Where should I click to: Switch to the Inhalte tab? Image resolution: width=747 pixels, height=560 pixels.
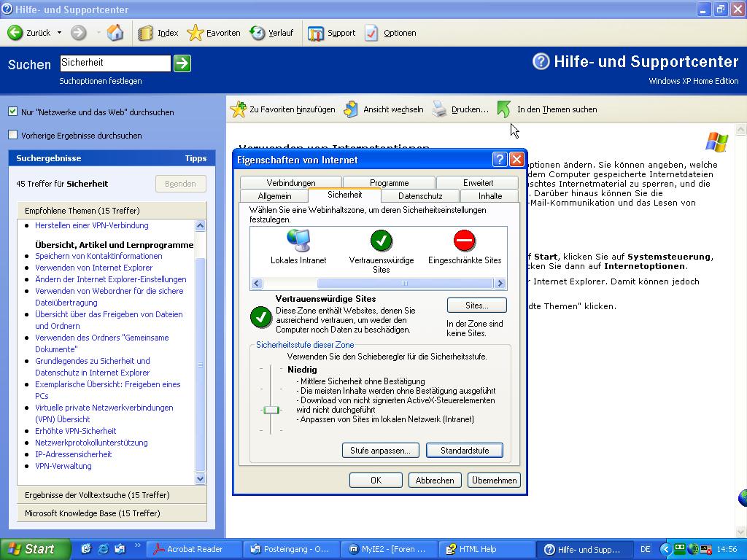coord(489,195)
